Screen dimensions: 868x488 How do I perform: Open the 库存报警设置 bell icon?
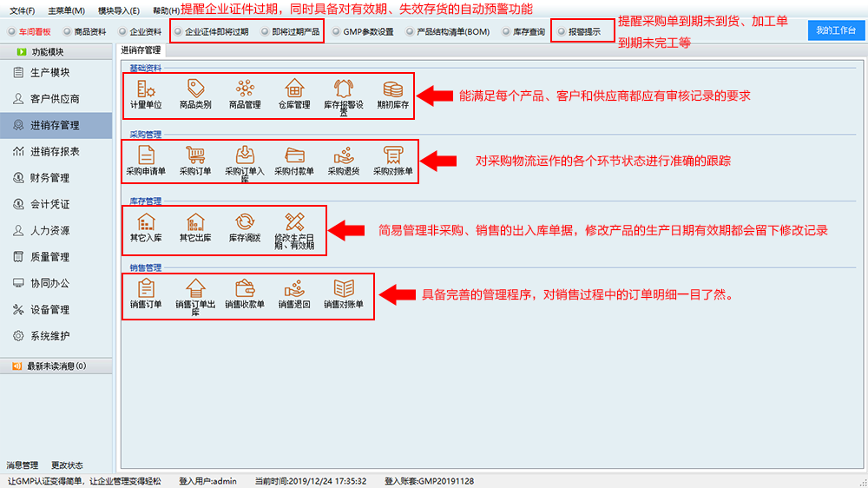(x=343, y=89)
